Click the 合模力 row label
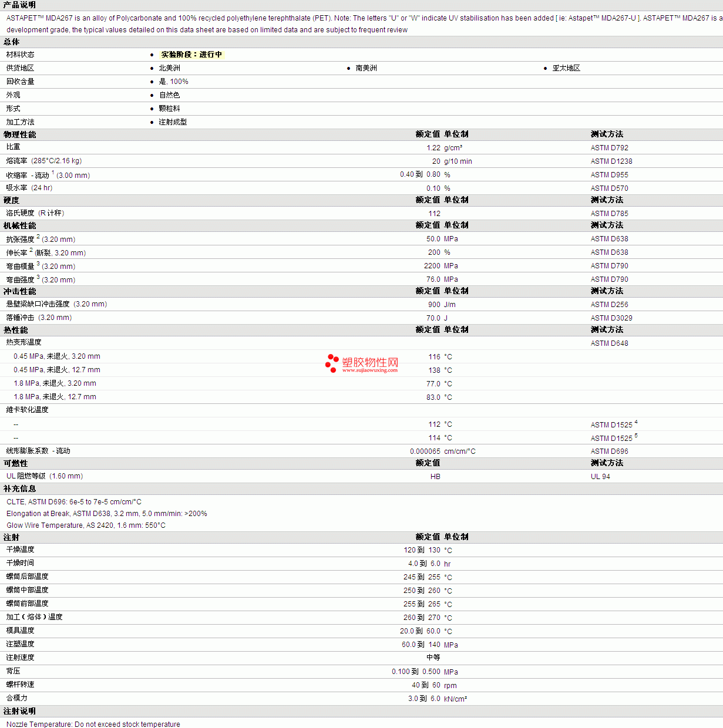The height and width of the screenshot is (728, 723). coord(16,698)
